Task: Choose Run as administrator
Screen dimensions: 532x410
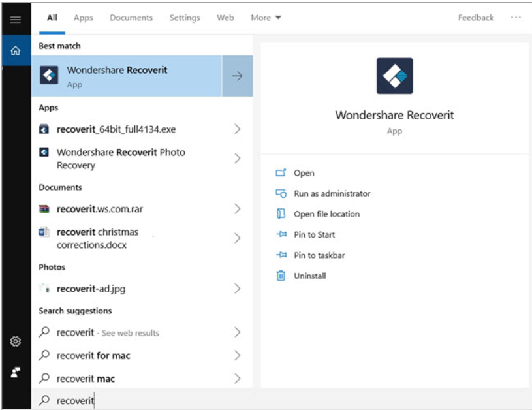Action: point(332,193)
